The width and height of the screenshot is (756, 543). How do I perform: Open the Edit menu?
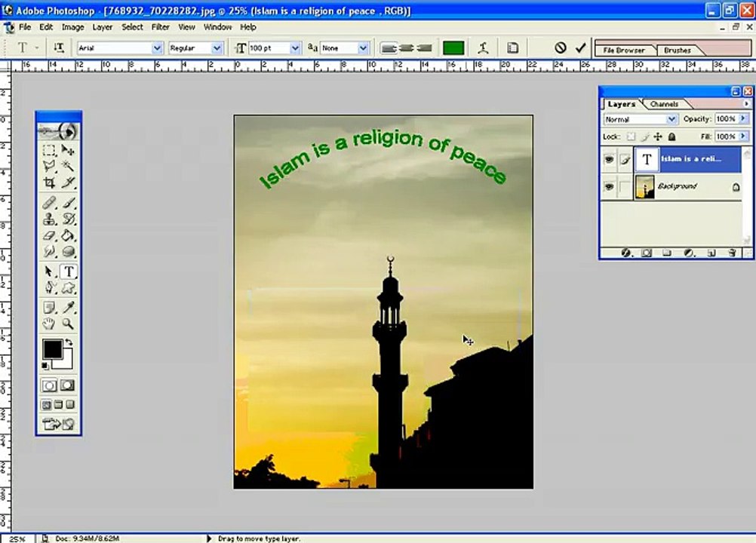click(x=46, y=27)
